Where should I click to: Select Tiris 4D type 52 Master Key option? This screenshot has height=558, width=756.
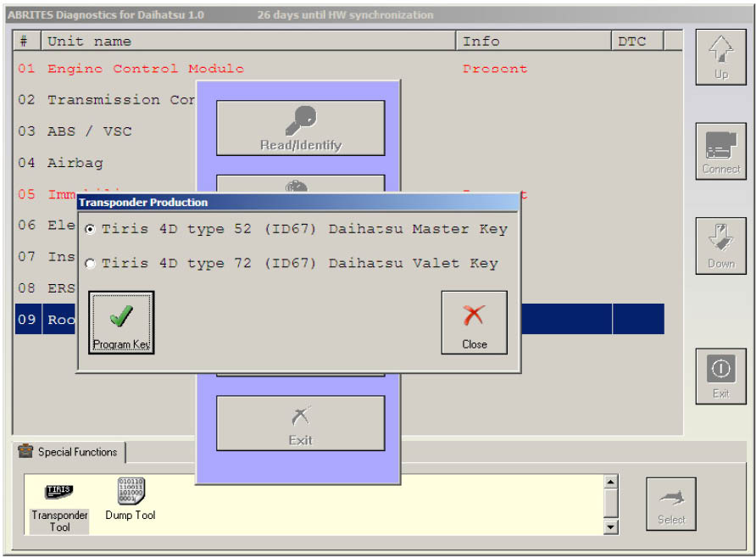(91, 229)
